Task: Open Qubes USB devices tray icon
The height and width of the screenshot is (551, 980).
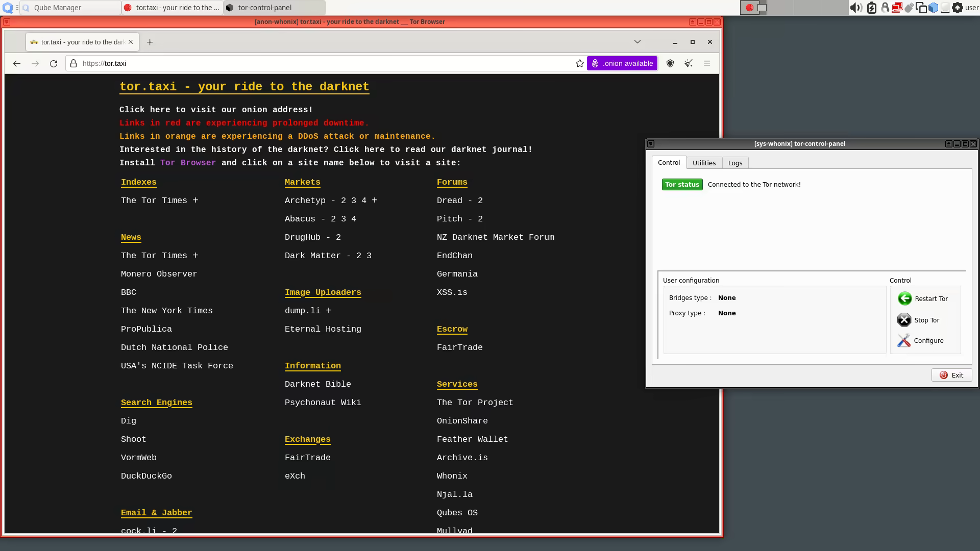Action: pyautogui.click(x=909, y=8)
